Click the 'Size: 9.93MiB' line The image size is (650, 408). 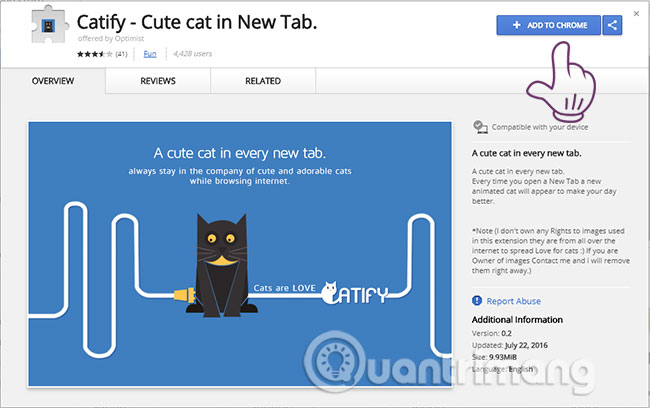coord(494,357)
